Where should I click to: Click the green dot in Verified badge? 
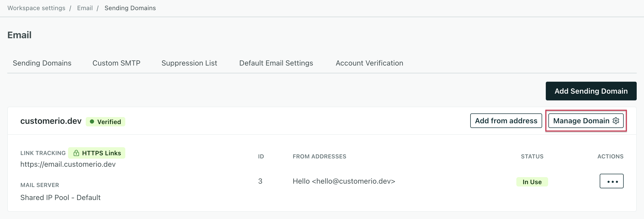92,121
